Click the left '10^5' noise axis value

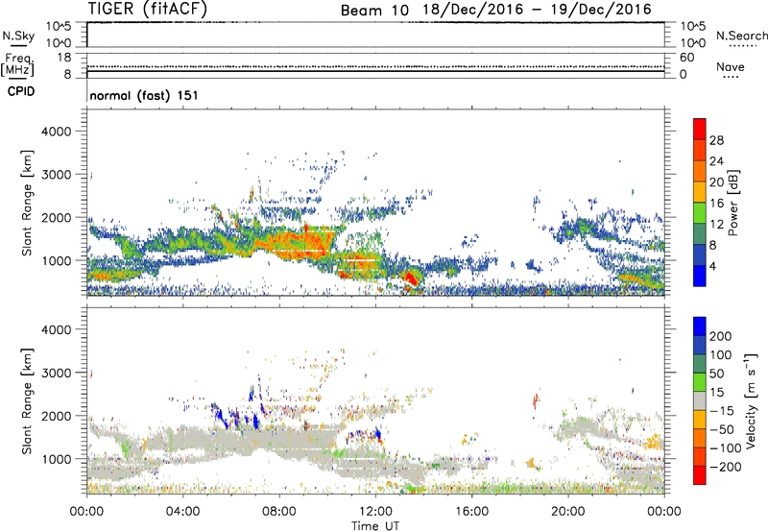(59, 26)
